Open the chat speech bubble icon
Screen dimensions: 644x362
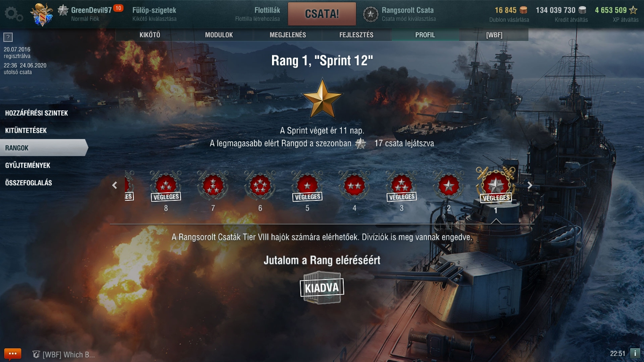pyautogui.click(x=13, y=354)
